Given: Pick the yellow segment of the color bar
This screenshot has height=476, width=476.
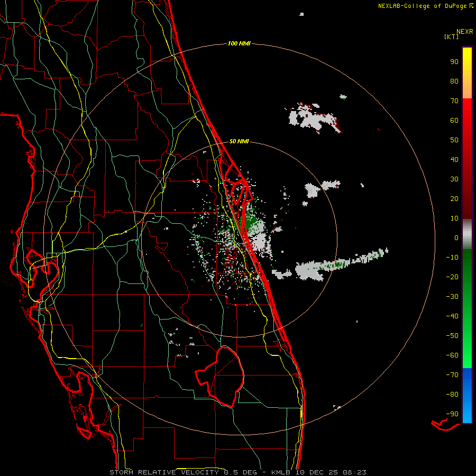Looking at the screenshot, I should [x=467, y=73].
